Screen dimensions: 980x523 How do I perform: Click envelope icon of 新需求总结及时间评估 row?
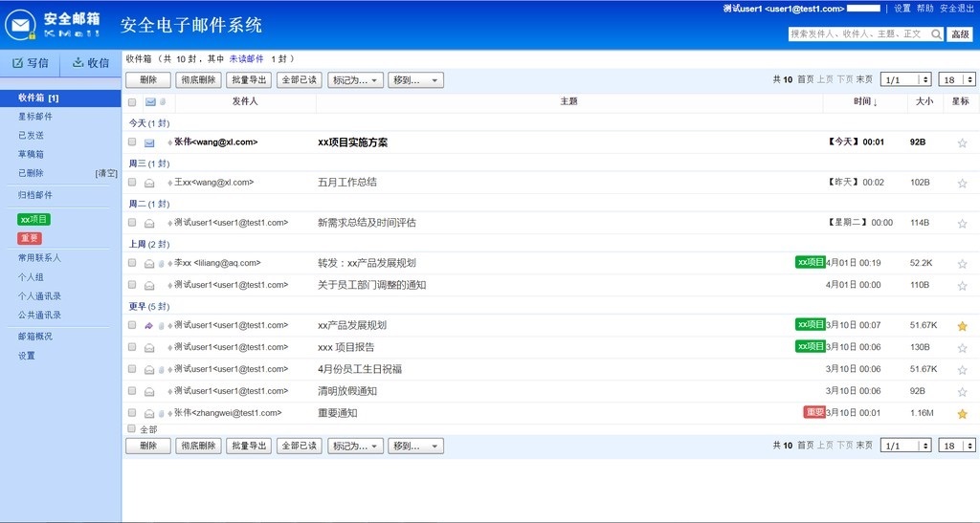pos(149,223)
